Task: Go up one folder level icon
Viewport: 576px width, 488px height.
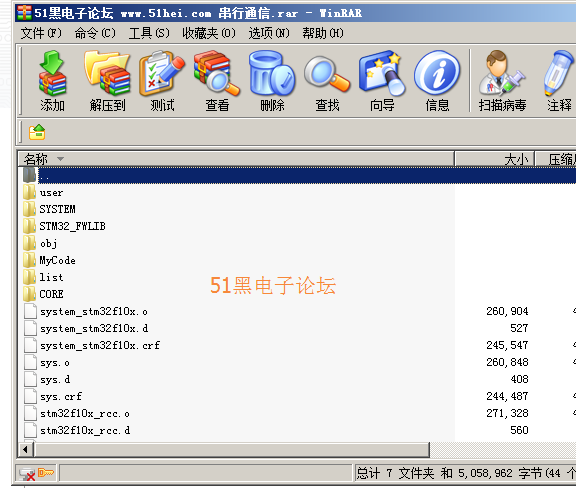Action: tap(37, 132)
